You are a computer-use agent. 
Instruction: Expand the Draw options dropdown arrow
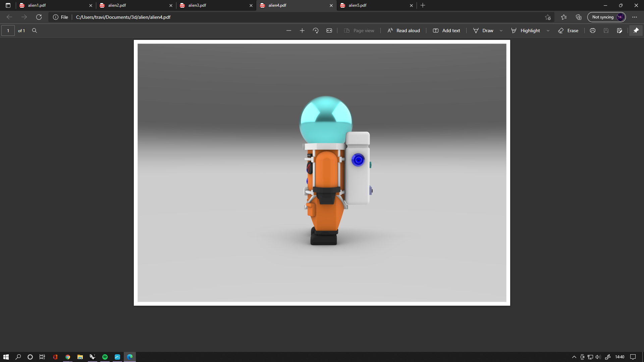pyautogui.click(x=501, y=31)
